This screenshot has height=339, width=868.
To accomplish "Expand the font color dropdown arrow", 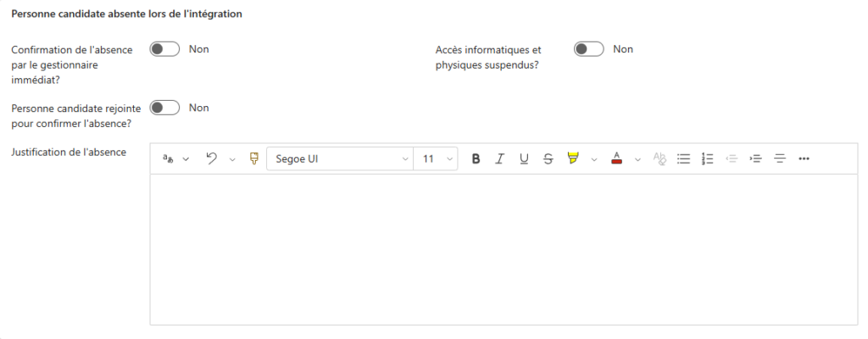I will (637, 158).
